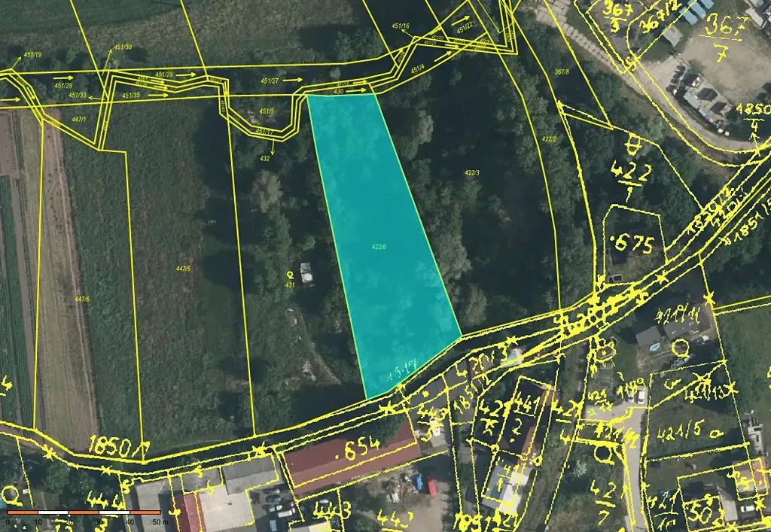Image resolution: width=771 pixels, height=532 pixels.
Task: Click parcel label 451/16
Action: click(x=401, y=26)
